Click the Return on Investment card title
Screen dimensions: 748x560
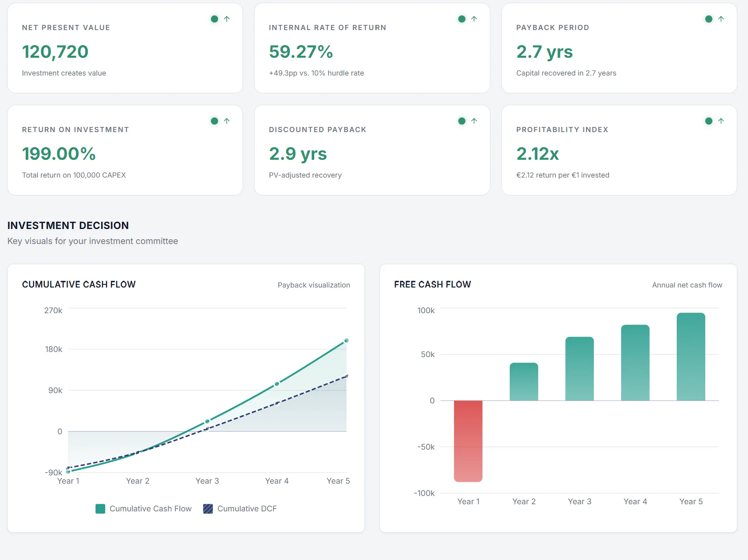(76, 130)
